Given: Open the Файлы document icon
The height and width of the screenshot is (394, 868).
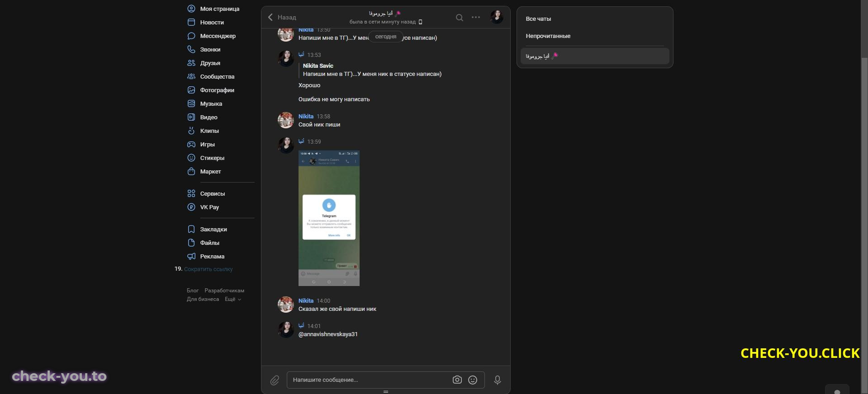Looking at the screenshot, I should click(x=191, y=243).
